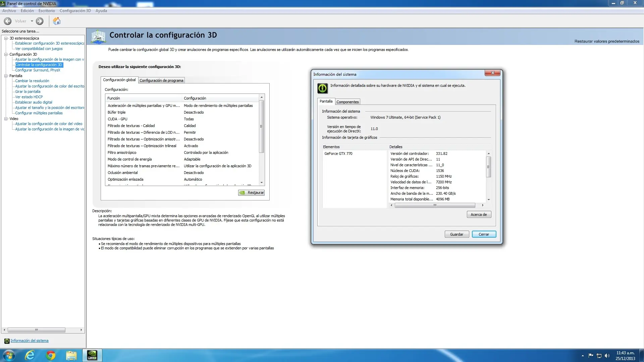644x362 pixels.
Task: Click the settings list vertical scrollbar thumb
Action: tap(262, 126)
